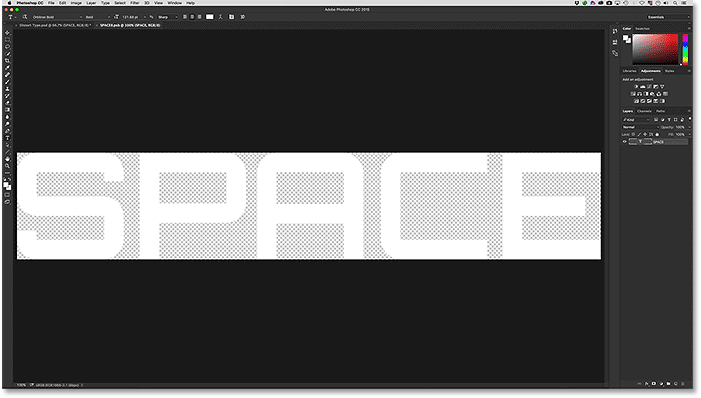Adjust the hue slider strip
The image size is (701, 398).
[685, 49]
